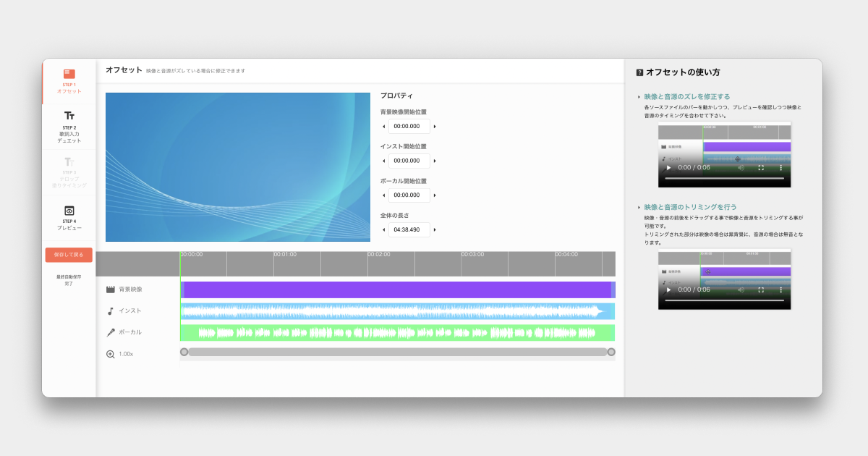Click the total length input field
The width and height of the screenshot is (868, 456).
tap(409, 230)
